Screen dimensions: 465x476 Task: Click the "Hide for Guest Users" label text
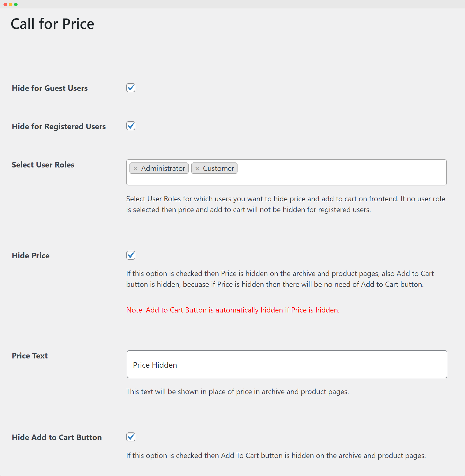tap(50, 88)
